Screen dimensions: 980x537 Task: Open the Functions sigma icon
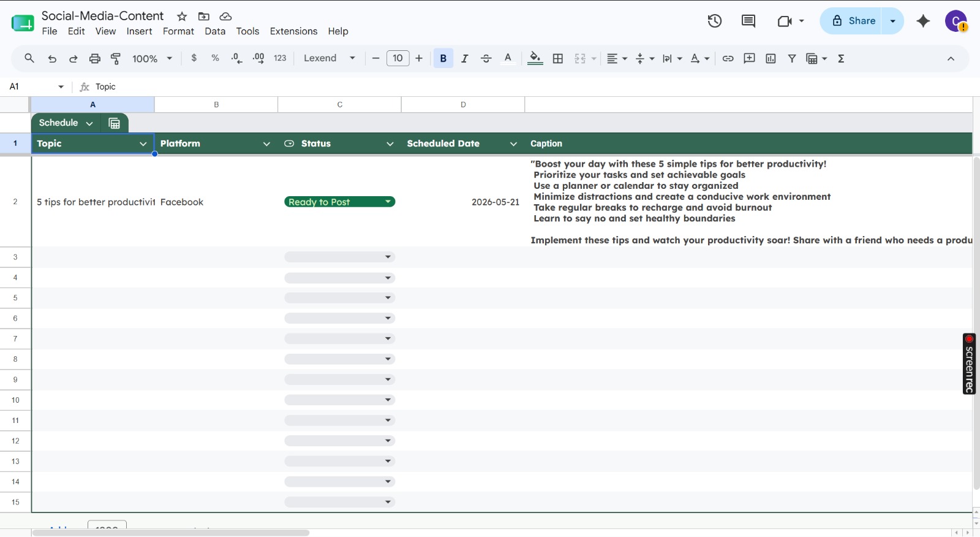click(841, 58)
